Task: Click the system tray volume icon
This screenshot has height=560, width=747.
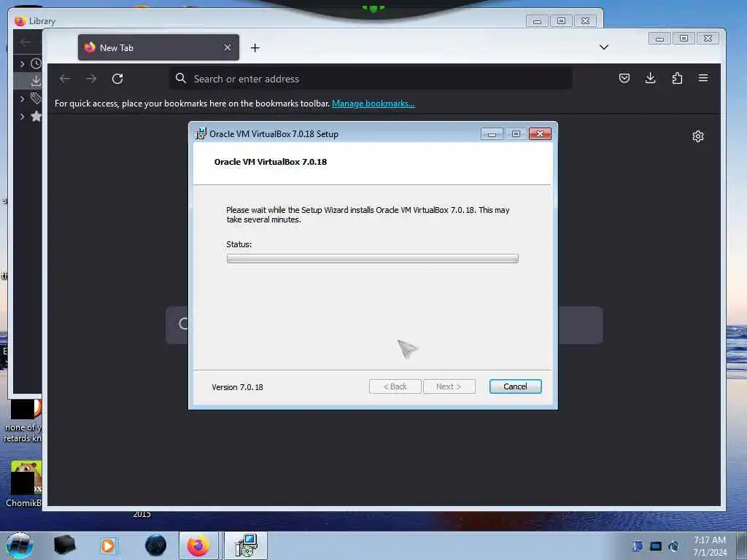Action: pyautogui.click(x=673, y=545)
